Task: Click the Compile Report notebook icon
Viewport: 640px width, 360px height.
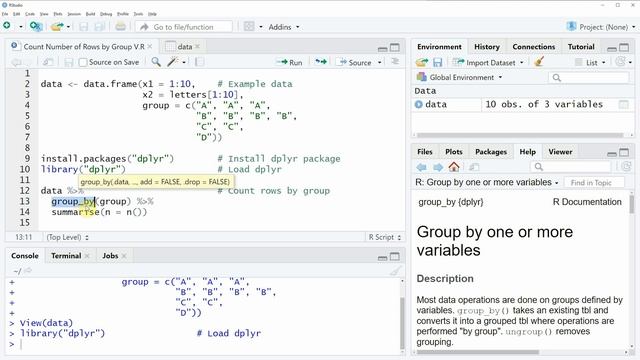Action: 200,62
